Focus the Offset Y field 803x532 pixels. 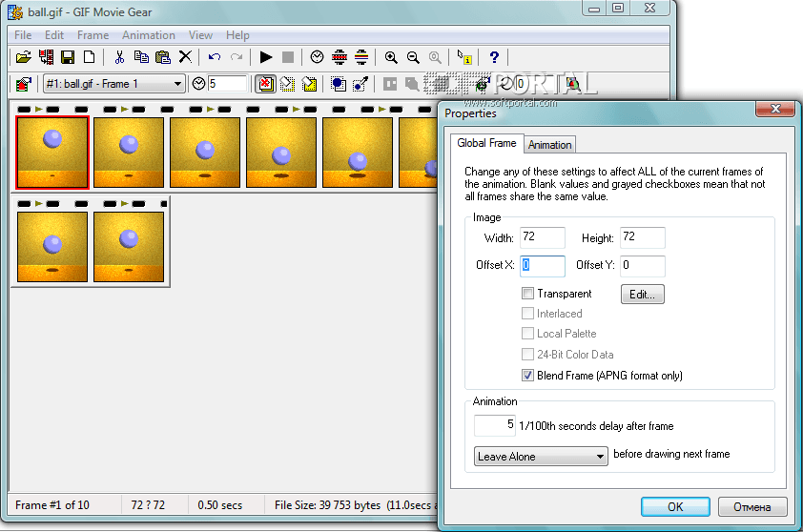click(643, 266)
